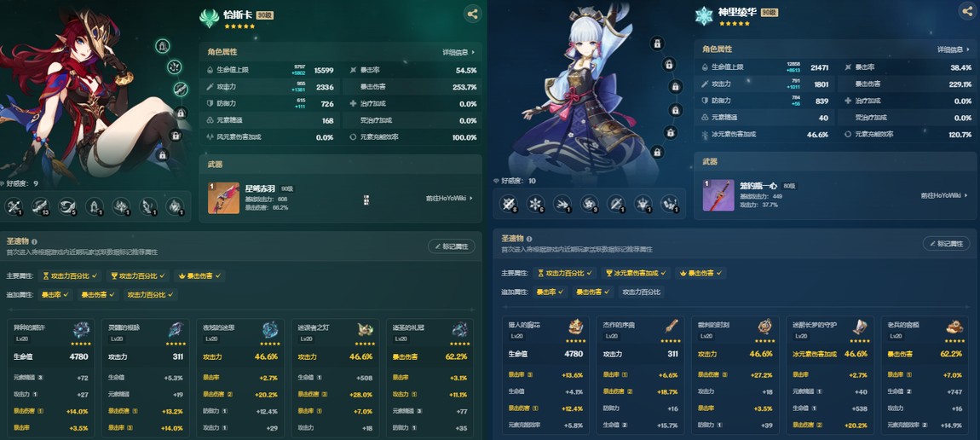980x440 pixels.
Task: Click the 笼钓瓶一心 sword weapon icon
Action: pos(718,195)
